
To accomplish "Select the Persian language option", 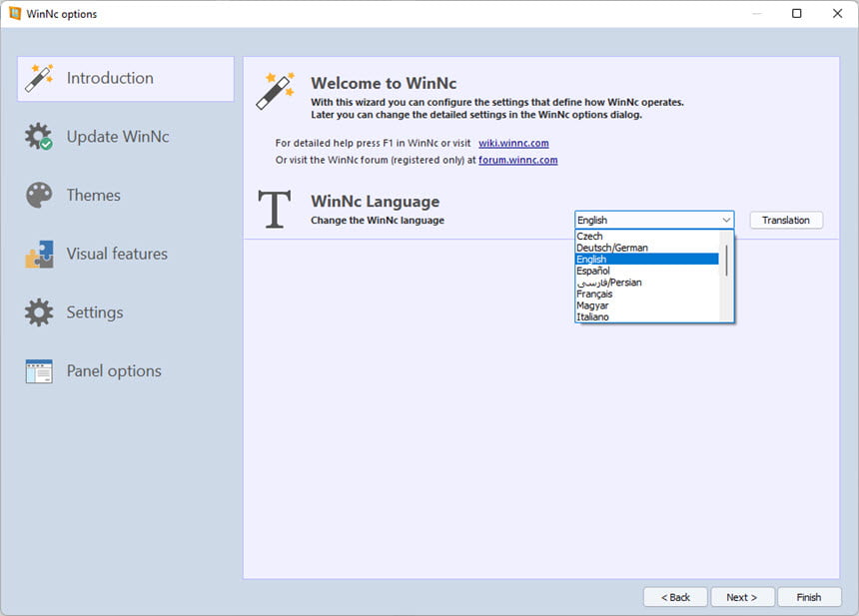I will (647, 282).
